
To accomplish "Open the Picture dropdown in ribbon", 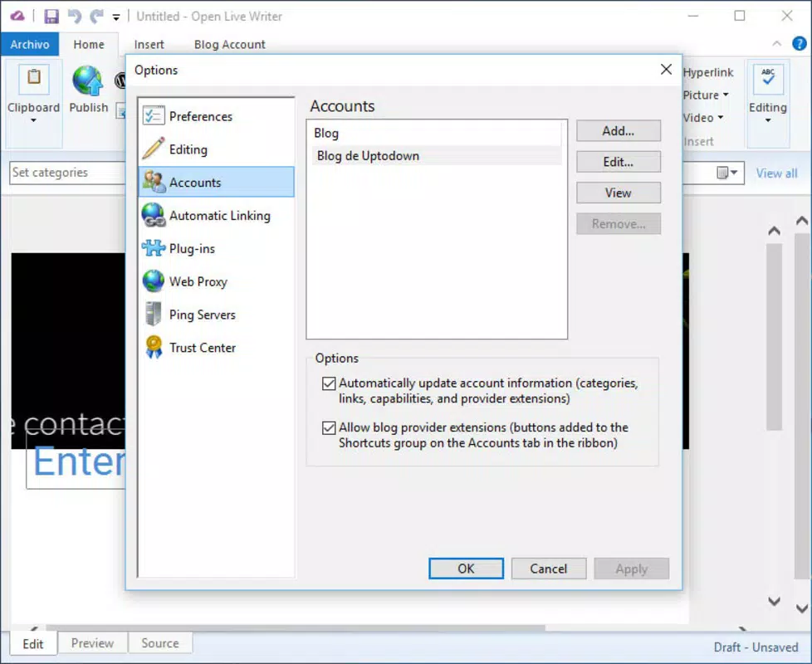I will pos(706,95).
